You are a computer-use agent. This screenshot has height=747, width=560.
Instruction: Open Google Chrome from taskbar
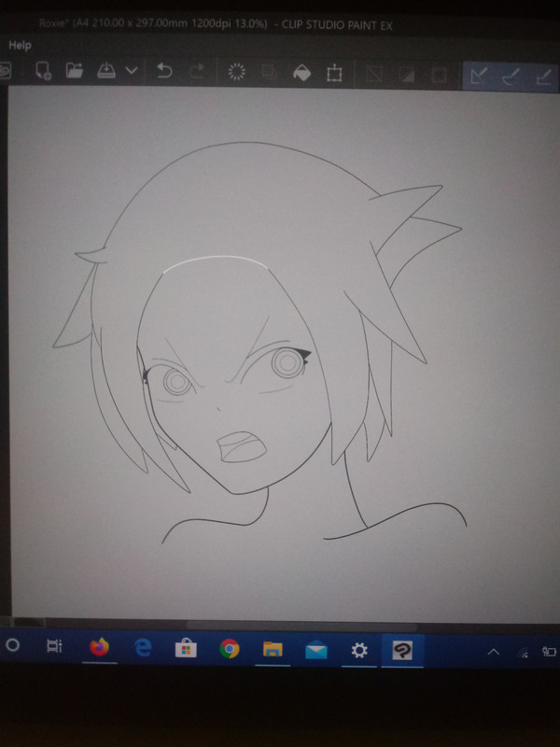click(x=230, y=649)
